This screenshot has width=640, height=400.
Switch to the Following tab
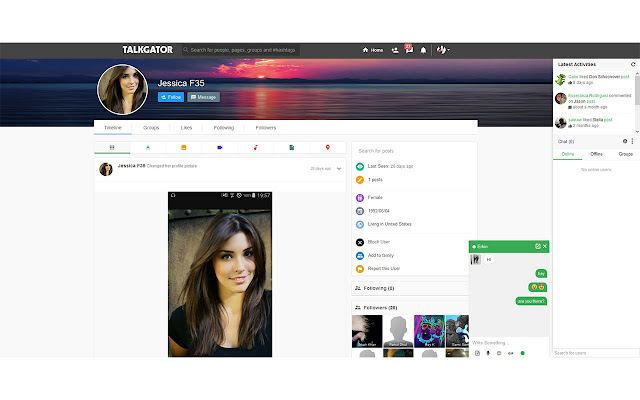click(224, 128)
